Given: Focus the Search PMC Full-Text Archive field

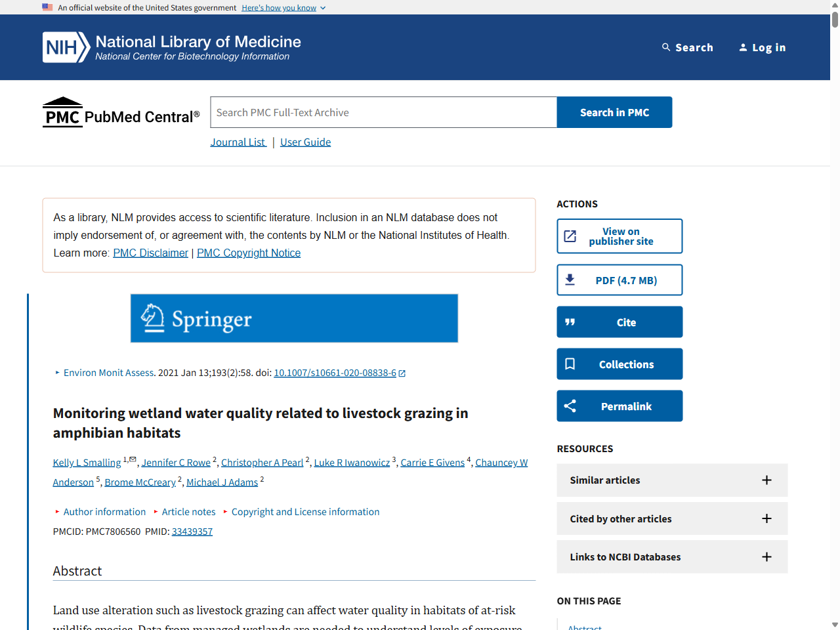Looking at the screenshot, I should [383, 112].
